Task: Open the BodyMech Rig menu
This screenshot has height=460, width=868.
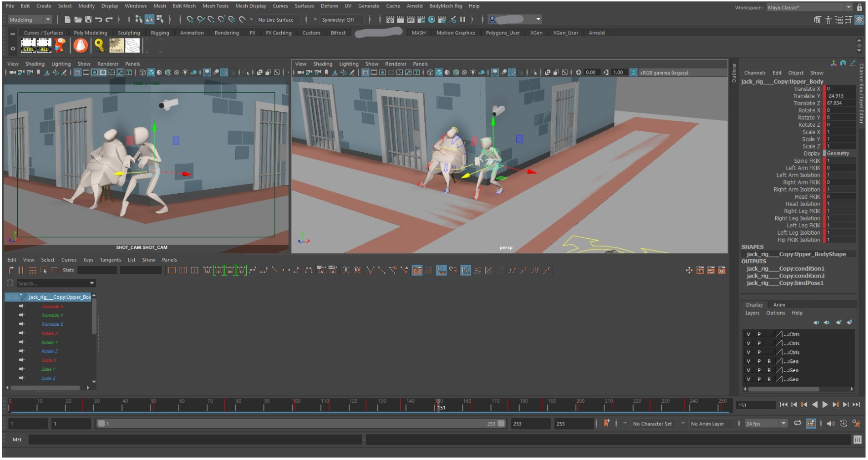Action: (445, 6)
